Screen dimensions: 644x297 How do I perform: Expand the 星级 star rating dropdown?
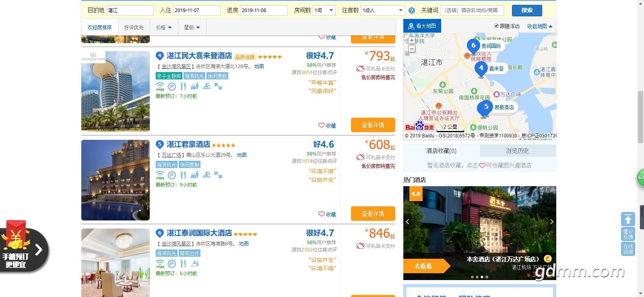coord(192,27)
